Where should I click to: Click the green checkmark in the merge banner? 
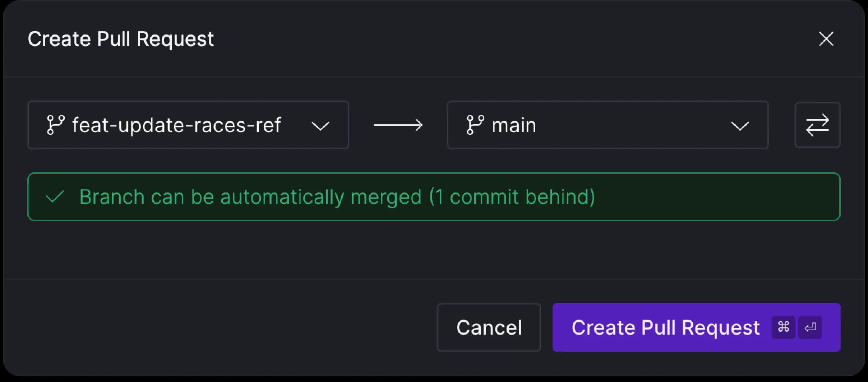(x=55, y=197)
